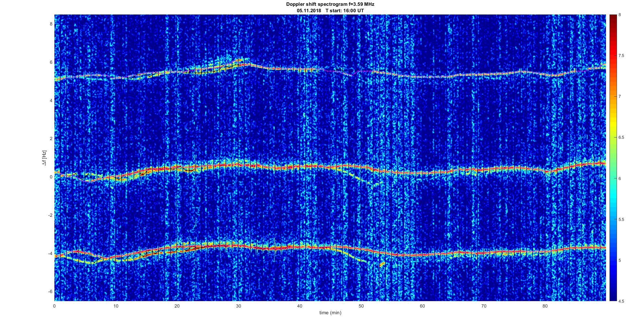Click the y-axis tick label '6'
Image resolution: width=644 pixels, height=323 pixels.
click(x=51, y=62)
